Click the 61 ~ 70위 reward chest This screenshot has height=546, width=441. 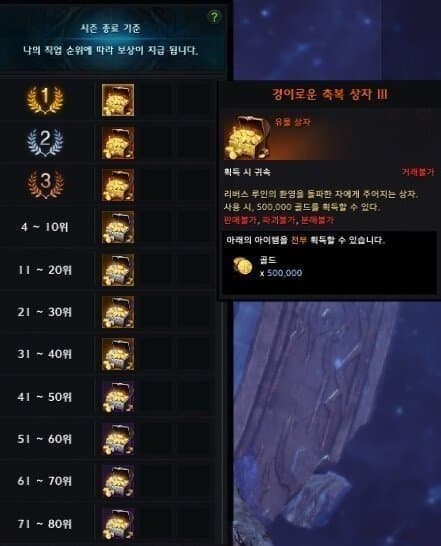pyautogui.click(x=118, y=482)
